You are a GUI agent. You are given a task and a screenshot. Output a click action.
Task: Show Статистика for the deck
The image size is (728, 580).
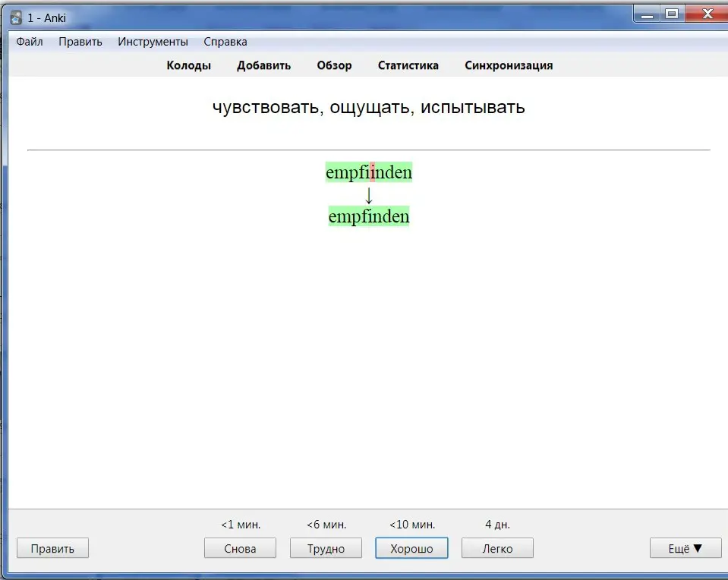[x=408, y=65]
